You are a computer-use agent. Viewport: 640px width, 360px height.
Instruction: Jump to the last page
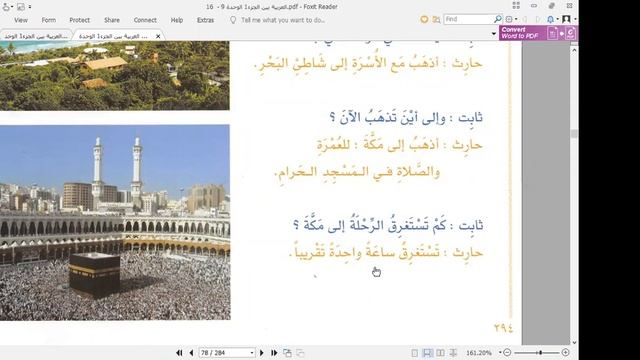tap(274, 353)
